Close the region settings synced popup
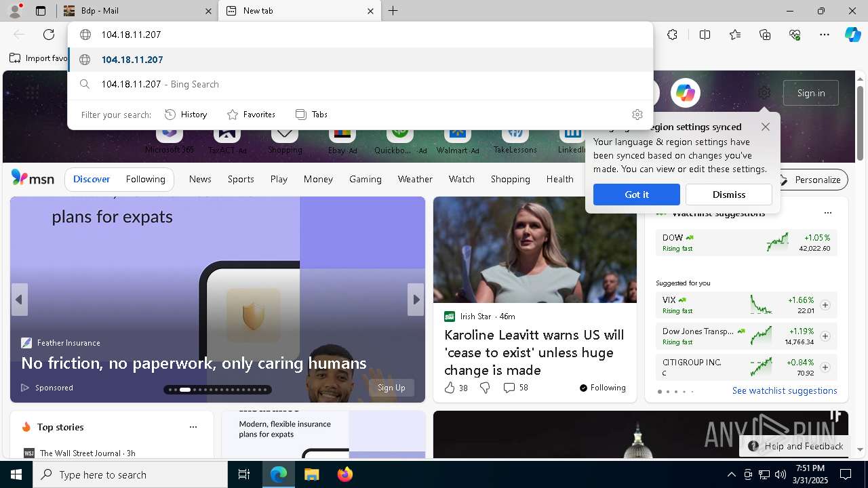The width and height of the screenshot is (868, 488). [766, 127]
